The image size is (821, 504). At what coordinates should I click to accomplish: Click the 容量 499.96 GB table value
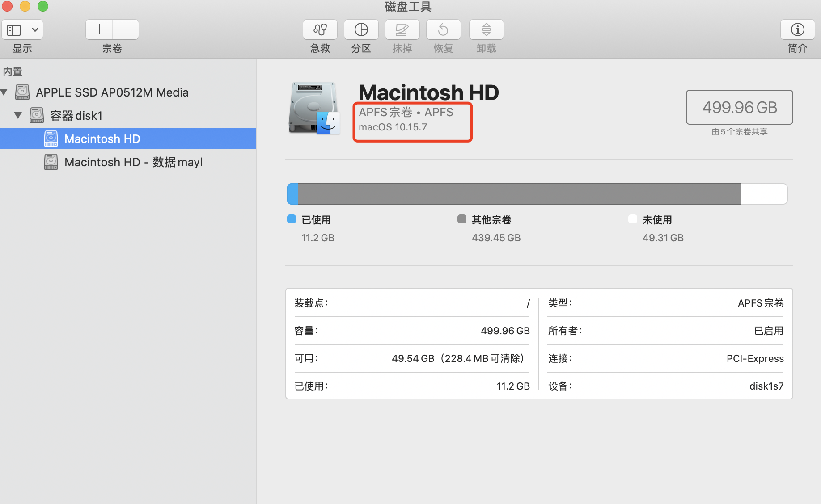(x=505, y=331)
